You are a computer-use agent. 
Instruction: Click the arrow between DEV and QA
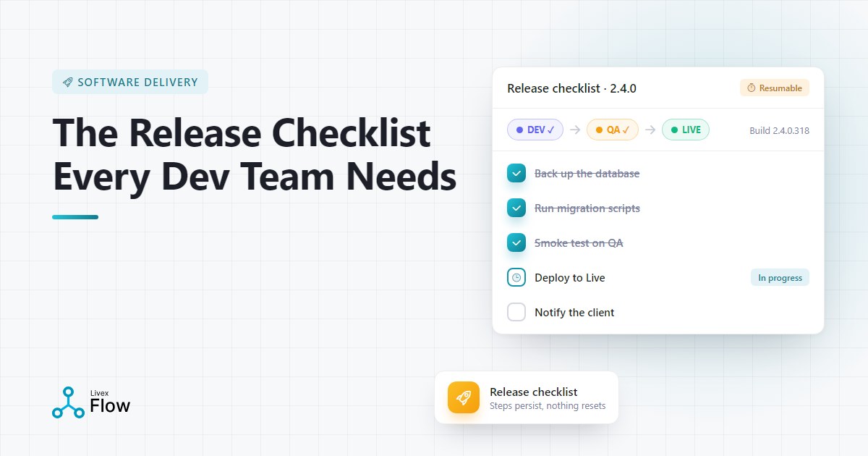click(575, 130)
